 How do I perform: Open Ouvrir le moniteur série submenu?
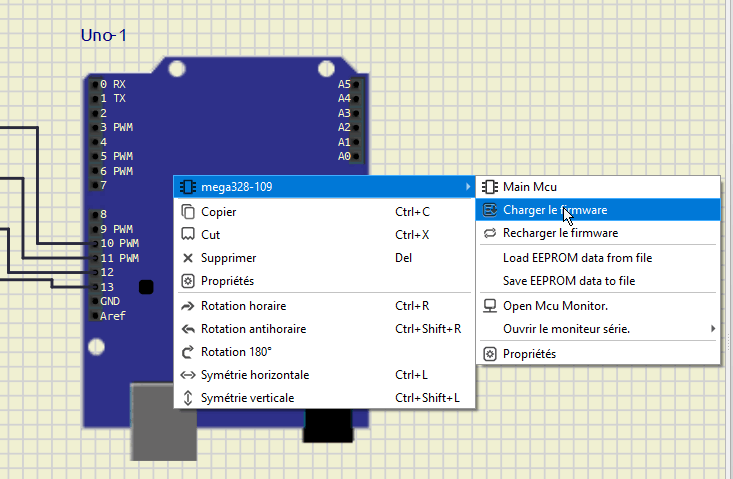(x=598, y=329)
